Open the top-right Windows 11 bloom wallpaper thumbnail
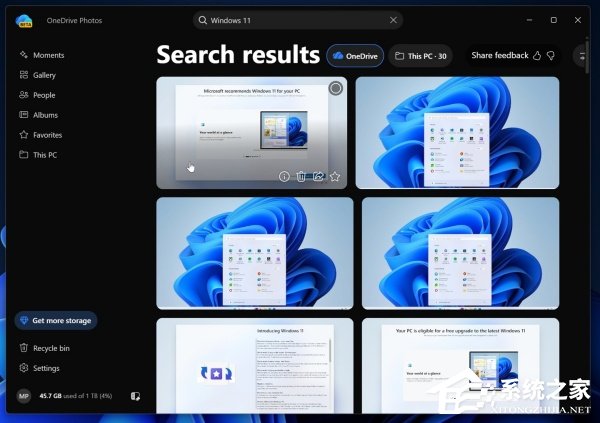The image size is (600, 423). (457, 132)
